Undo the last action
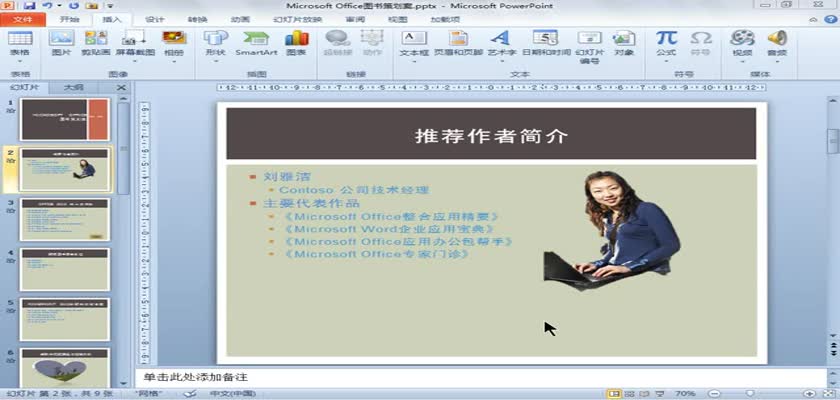The height and width of the screenshot is (400, 840). coord(48,6)
